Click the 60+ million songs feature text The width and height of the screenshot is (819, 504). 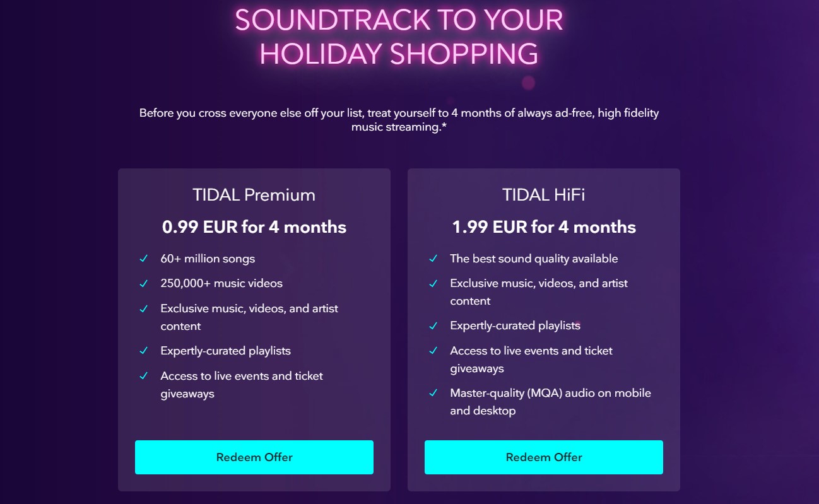tap(208, 259)
